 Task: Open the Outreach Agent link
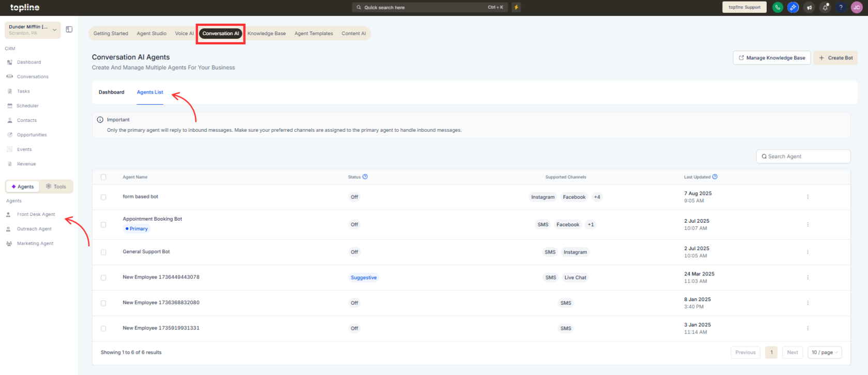click(34, 229)
